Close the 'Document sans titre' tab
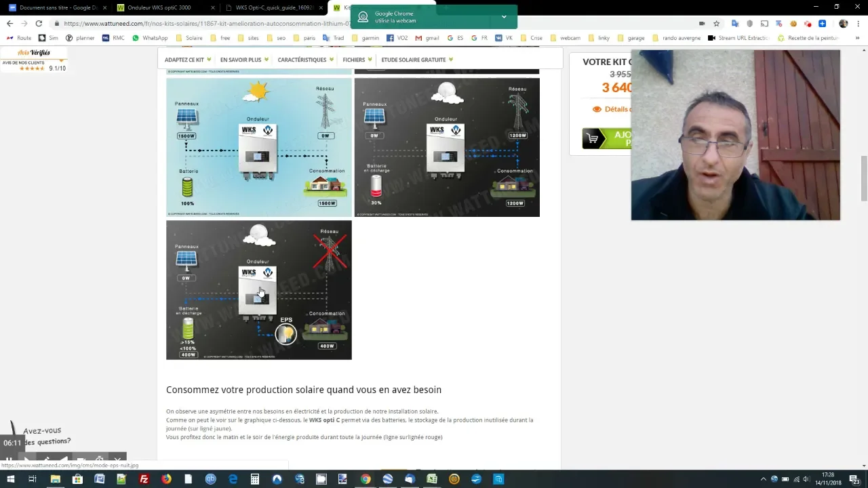868x488 pixels. [x=104, y=7]
